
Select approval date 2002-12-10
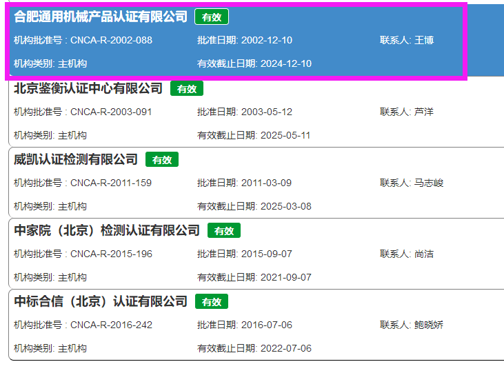pyautogui.click(x=267, y=40)
